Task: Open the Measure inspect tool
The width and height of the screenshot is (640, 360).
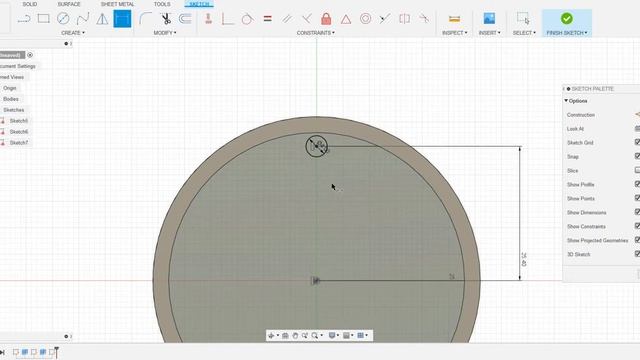Action: 454,19
